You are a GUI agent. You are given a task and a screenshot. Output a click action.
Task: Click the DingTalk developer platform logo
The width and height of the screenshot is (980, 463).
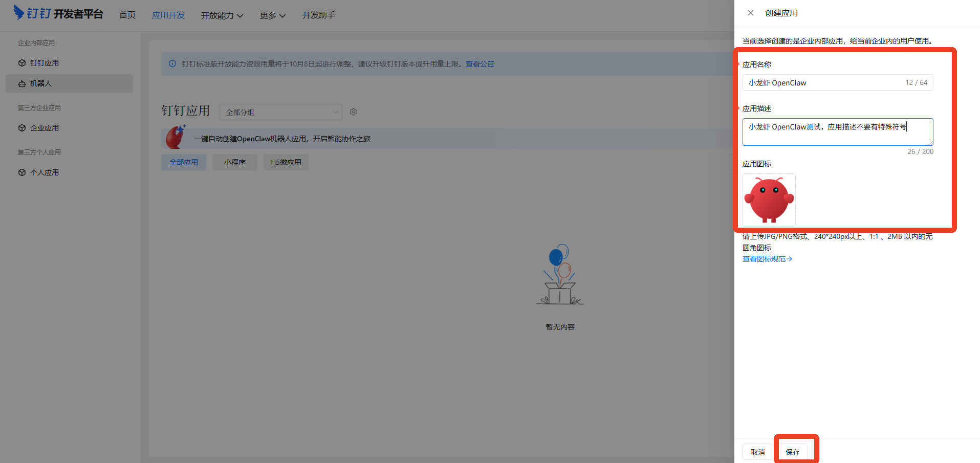point(58,13)
